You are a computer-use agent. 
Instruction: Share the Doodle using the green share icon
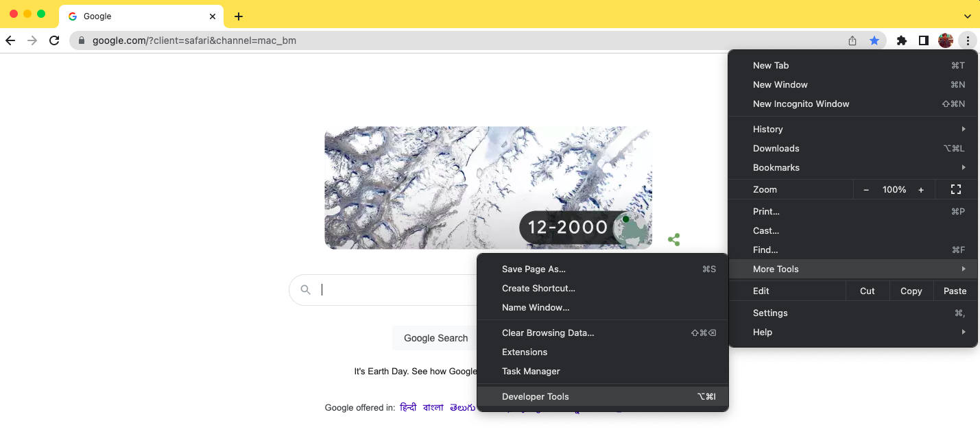[x=674, y=239]
